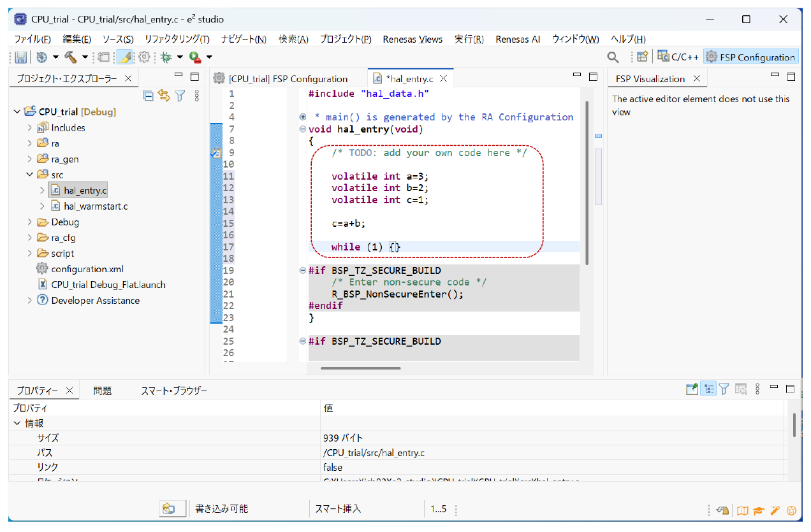
Task: Click the Save icon in the toolbar
Action: [20, 57]
